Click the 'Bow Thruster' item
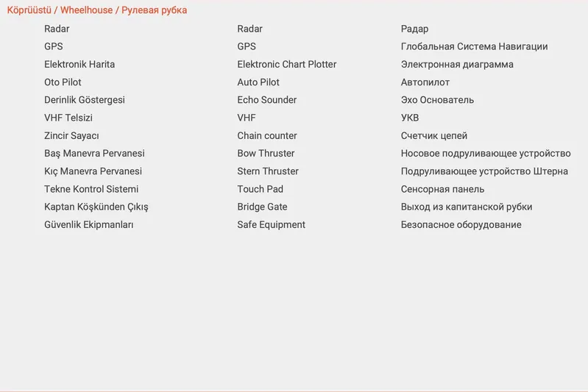 point(266,154)
